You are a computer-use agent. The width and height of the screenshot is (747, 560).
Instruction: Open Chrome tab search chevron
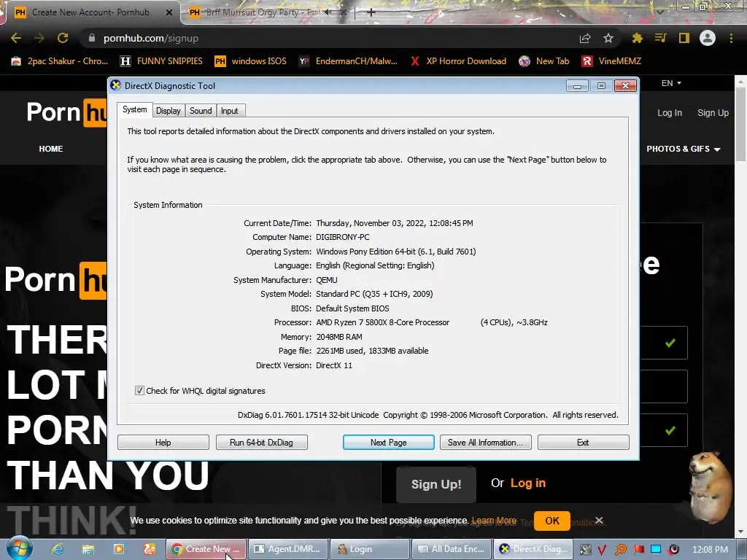[659, 12]
